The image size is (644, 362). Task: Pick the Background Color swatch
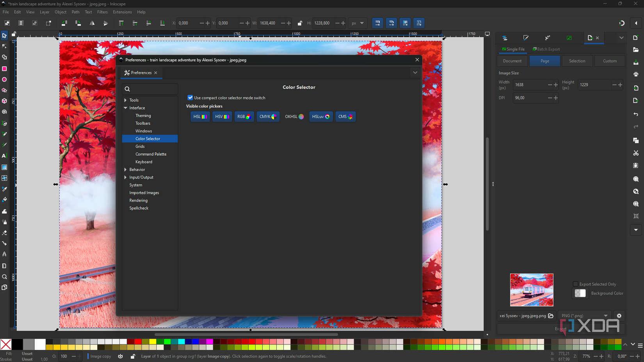pos(580,293)
